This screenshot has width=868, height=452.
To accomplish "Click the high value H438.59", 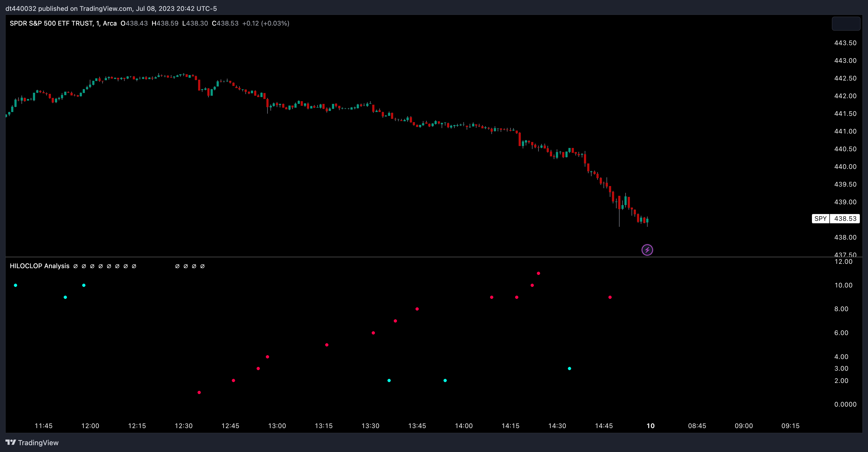I will [165, 23].
